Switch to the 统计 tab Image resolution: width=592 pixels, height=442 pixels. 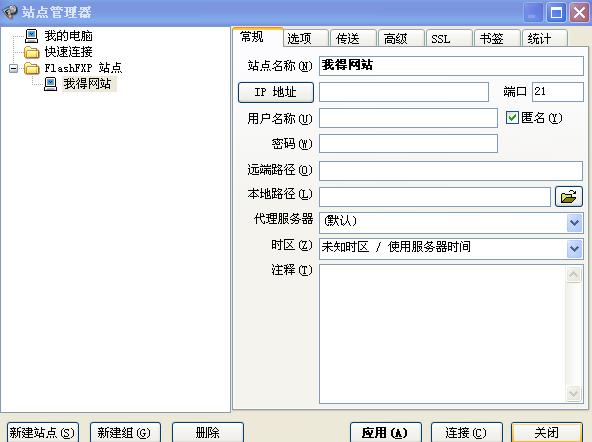coord(544,39)
